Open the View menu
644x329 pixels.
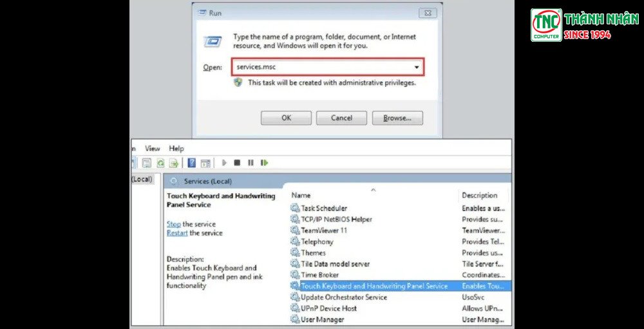coord(153,148)
